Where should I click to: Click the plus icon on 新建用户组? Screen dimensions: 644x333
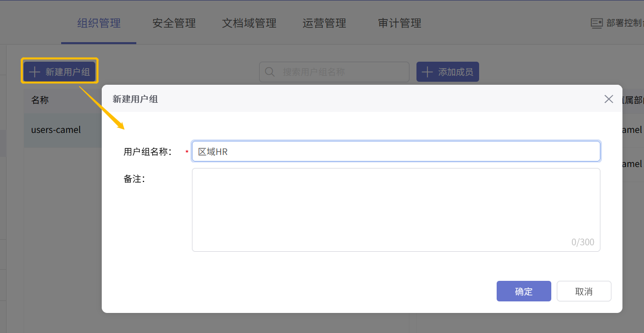[x=35, y=72]
